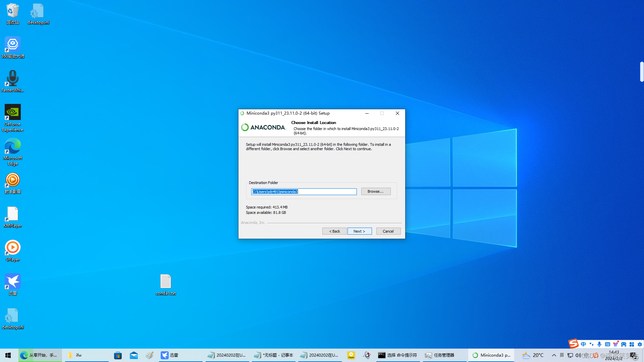This screenshot has height=362, width=644.
Task: Click the Miniconda3 title bar icon
Action: coord(242,113)
